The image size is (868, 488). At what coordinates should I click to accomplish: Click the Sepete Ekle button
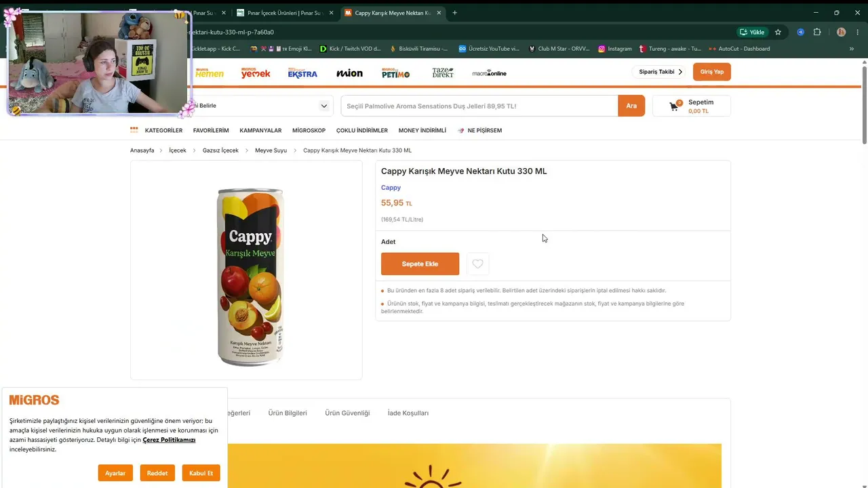pyautogui.click(x=420, y=264)
